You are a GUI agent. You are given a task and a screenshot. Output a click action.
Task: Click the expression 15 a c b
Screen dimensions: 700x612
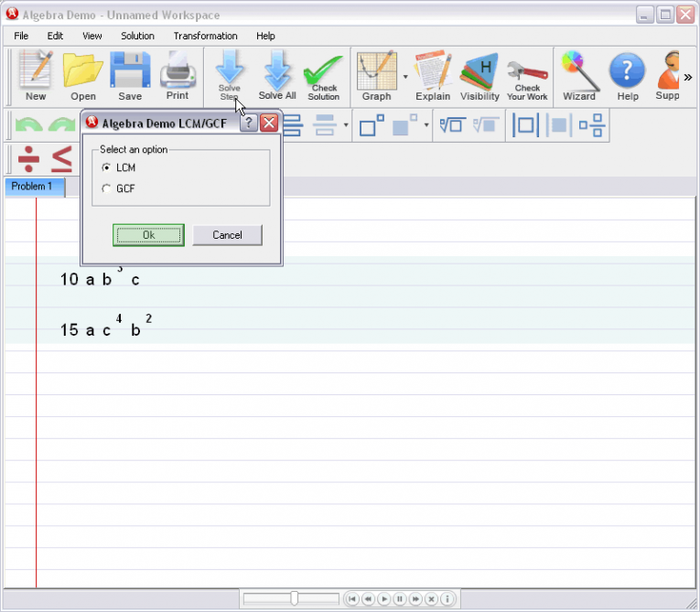click(x=106, y=327)
